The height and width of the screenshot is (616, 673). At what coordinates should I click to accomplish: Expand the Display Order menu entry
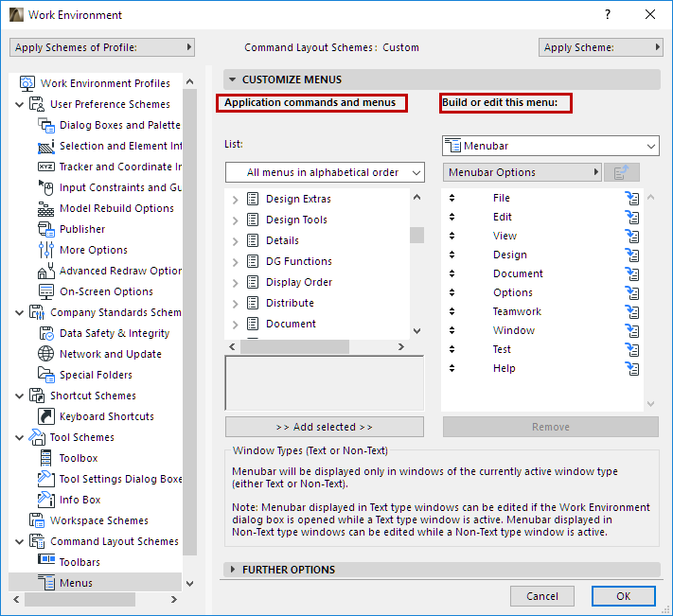235,283
